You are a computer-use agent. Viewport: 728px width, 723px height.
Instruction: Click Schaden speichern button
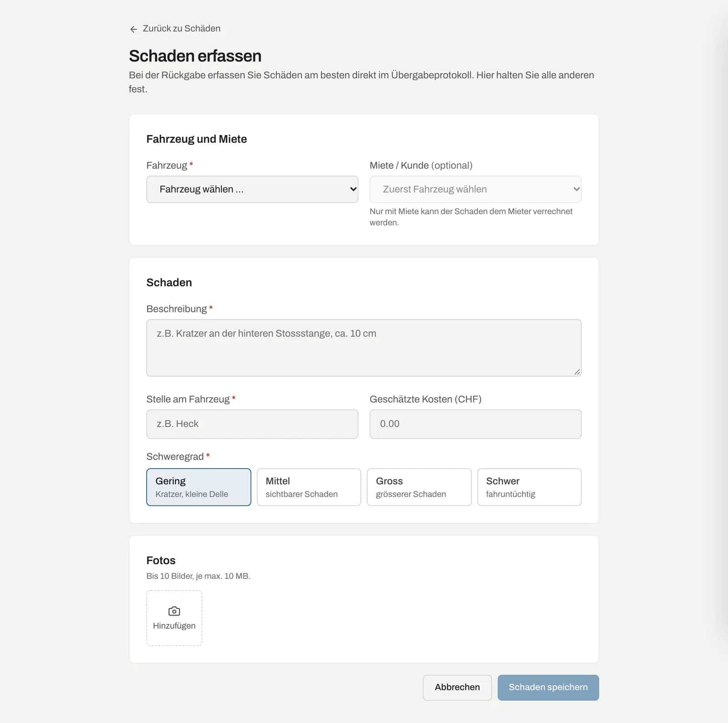pos(548,688)
